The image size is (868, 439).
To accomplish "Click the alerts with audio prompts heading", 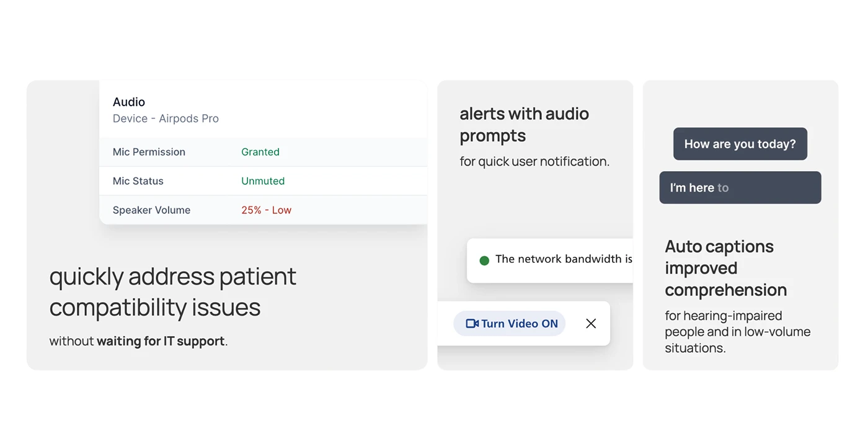I will click(x=525, y=125).
